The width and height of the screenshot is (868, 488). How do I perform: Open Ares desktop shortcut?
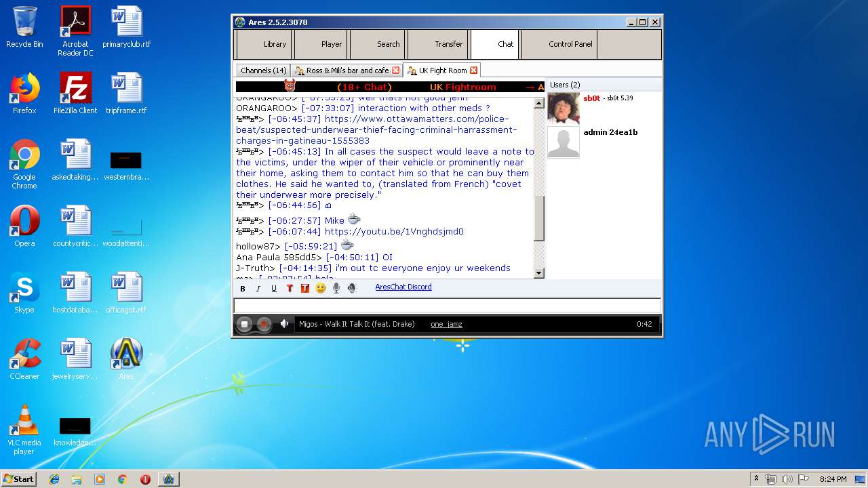[127, 359]
